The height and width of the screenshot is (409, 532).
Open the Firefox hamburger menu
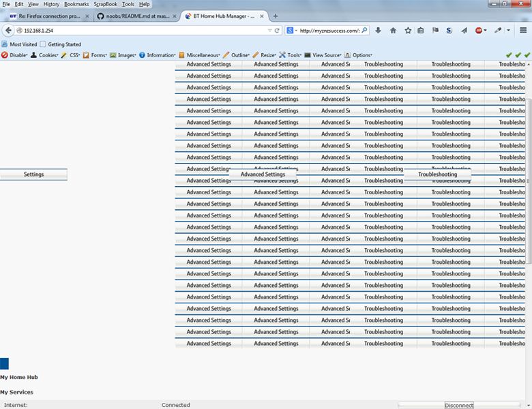click(x=522, y=30)
